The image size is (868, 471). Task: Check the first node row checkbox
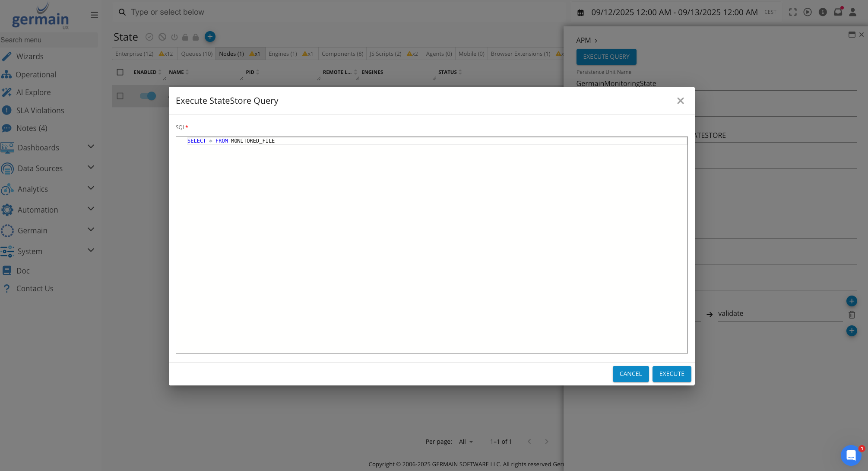(x=120, y=96)
